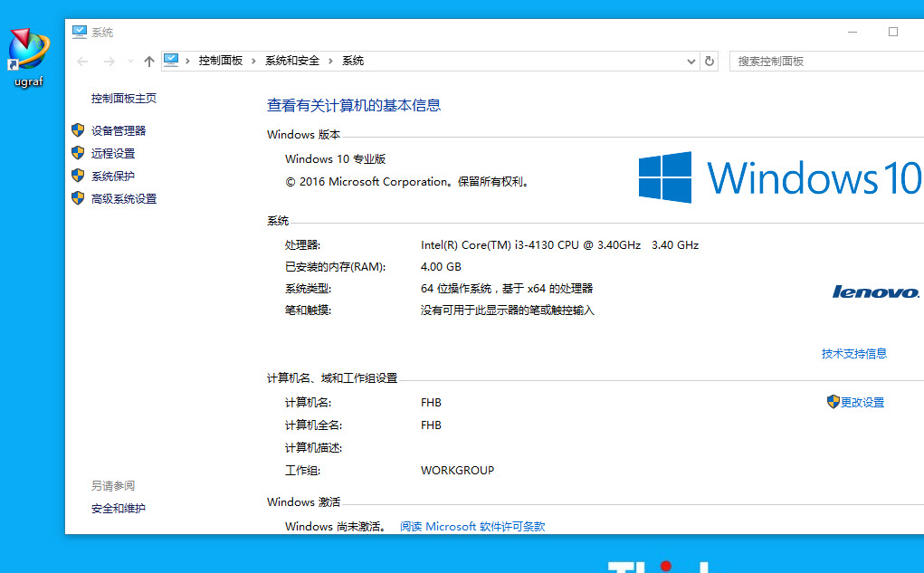Select 系统和安全 breadcrumb item
924x573 pixels.
point(292,61)
